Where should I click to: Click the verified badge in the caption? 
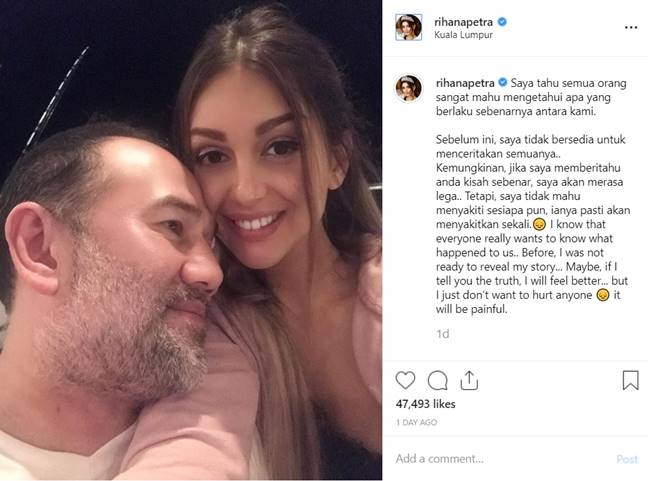point(502,82)
